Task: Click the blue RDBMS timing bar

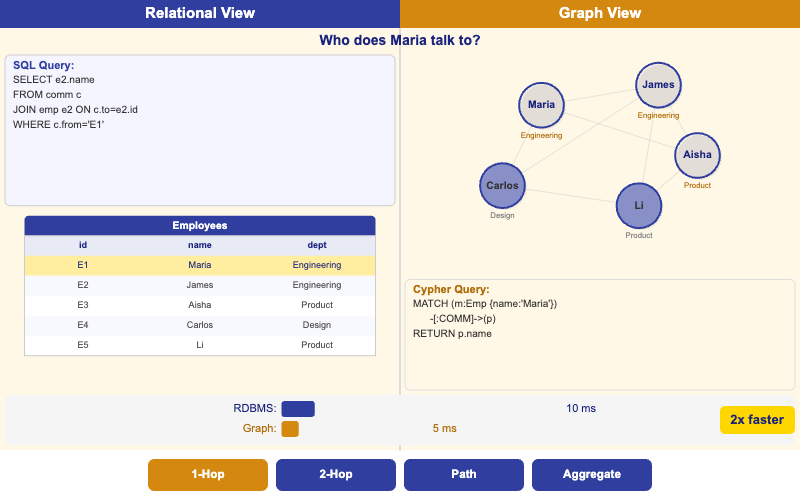Action: (x=298, y=409)
